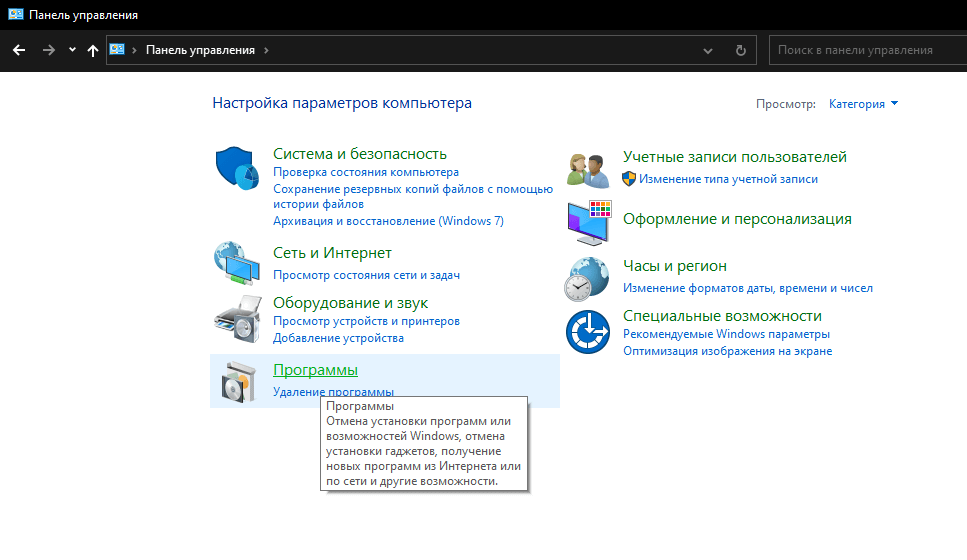Click the Programs disc box icon
This screenshot has width=967, height=560.
coord(238,382)
